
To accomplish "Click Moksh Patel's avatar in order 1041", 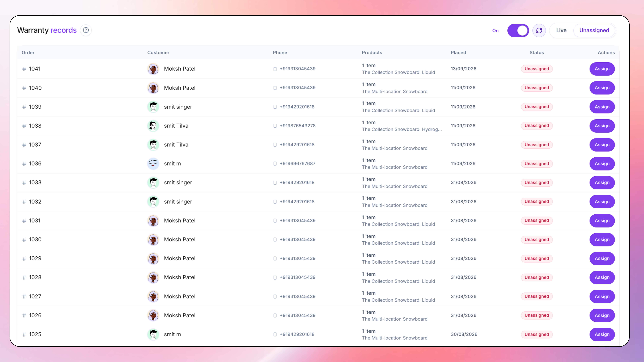I will coord(153,69).
